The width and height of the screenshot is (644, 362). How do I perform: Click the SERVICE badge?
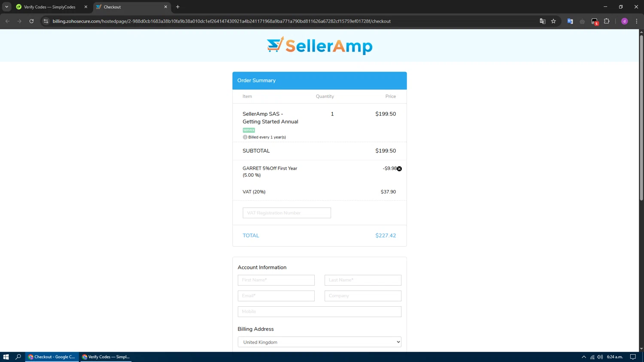coord(249,130)
